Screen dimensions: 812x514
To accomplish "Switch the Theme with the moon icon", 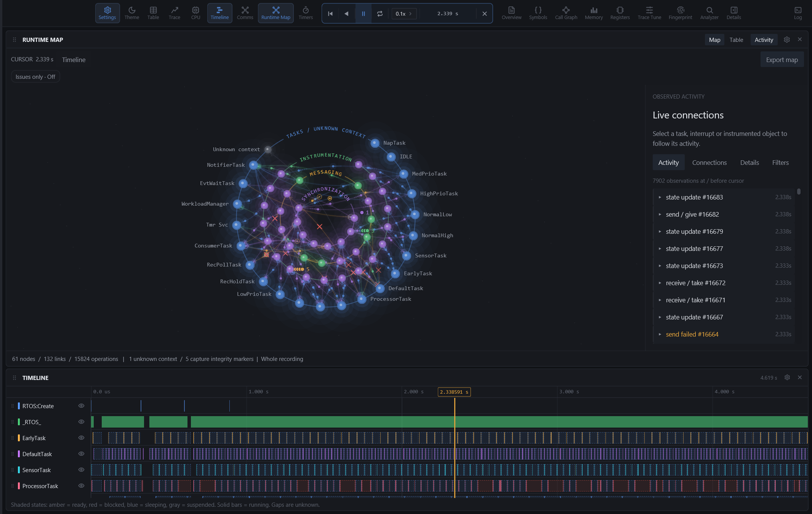I will (x=132, y=13).
